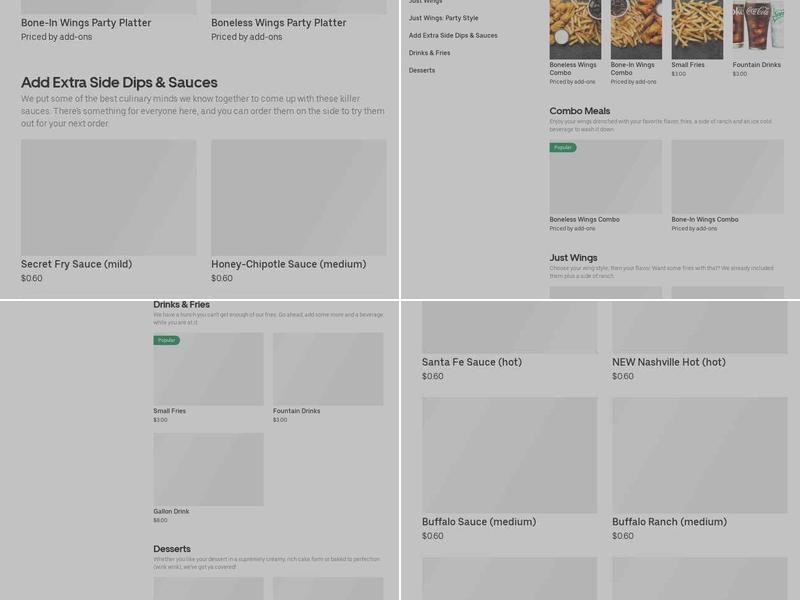The width and height of the screenshot is (800, 600).
Task: Open Bone-In Wings Combo food photo in top row
Action: [636, 28]
